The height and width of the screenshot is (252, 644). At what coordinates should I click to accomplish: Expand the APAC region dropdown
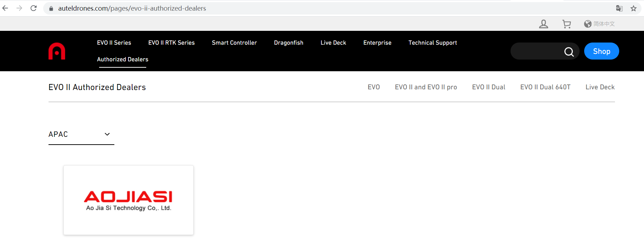pyautogui.click(x=81, y=134)
